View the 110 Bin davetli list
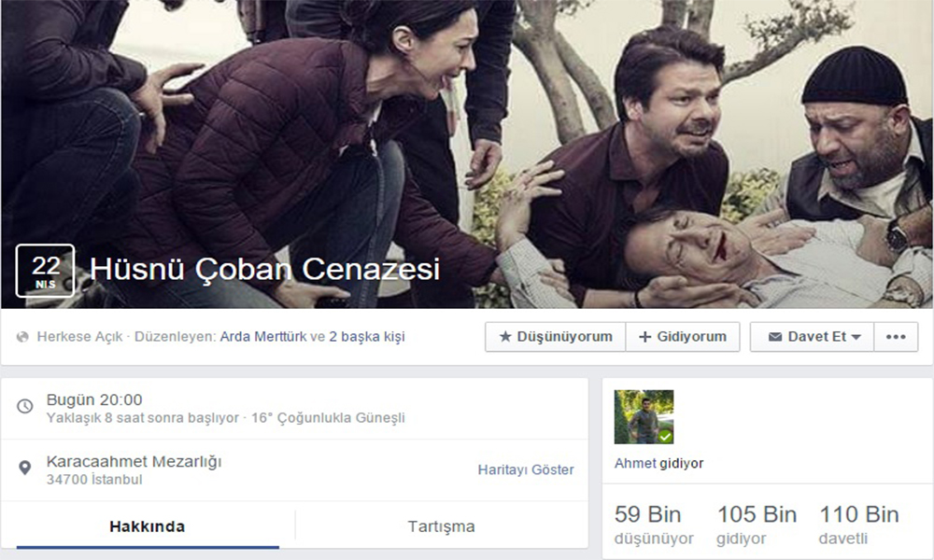Screen dimensions: 934x560 pyautogui.click(x=858, y=525)
